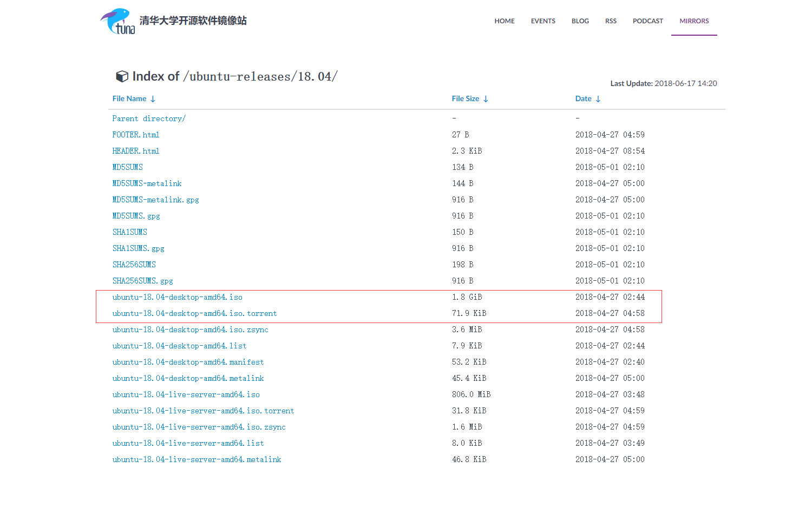
Task: Open HEADER.html file
Action: pos(136,151)
